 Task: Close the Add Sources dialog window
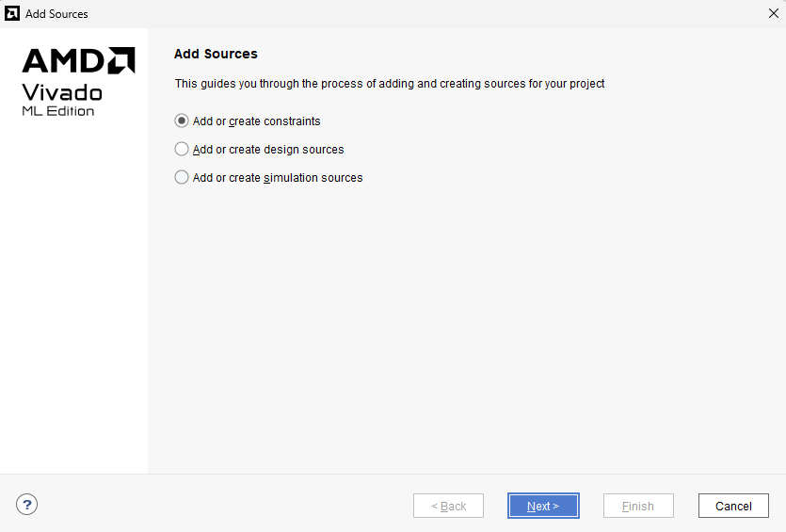coord(773,13)
